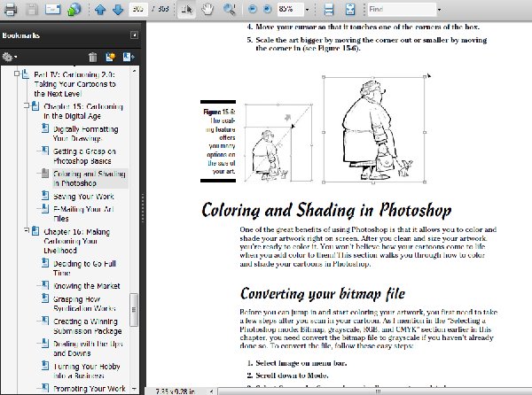Viewport: 532px width, 395px height.
Task: Click the Coloring and Shading in Photoshop heading
Action: (326, 210)
